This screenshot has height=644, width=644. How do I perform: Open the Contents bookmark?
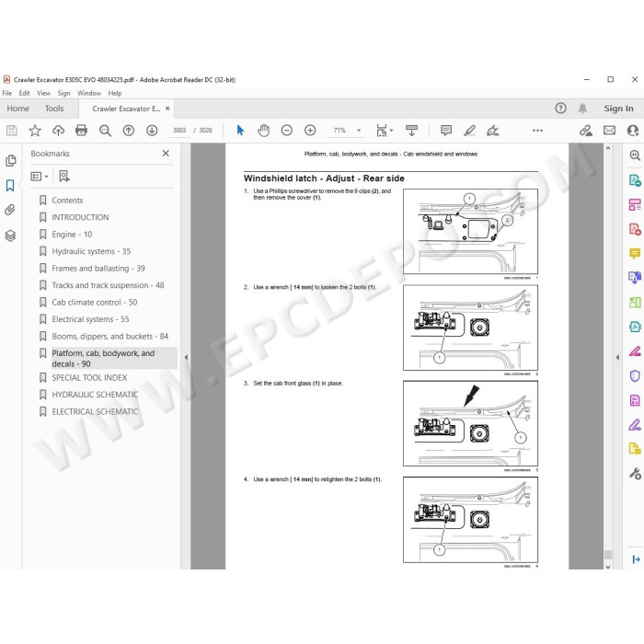click(x=67, y=201)
